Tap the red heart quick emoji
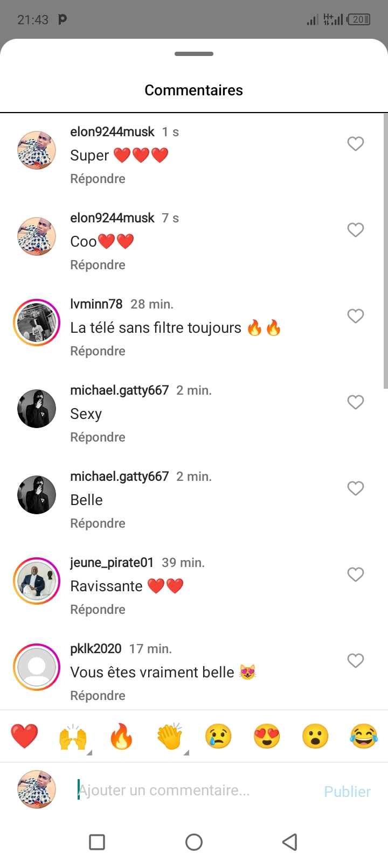 click(x=24, y=736)
